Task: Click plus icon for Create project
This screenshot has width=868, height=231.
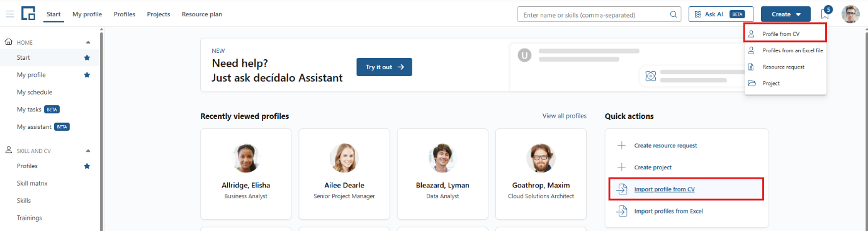Action: pyautogui.click(x=622, y=167)
